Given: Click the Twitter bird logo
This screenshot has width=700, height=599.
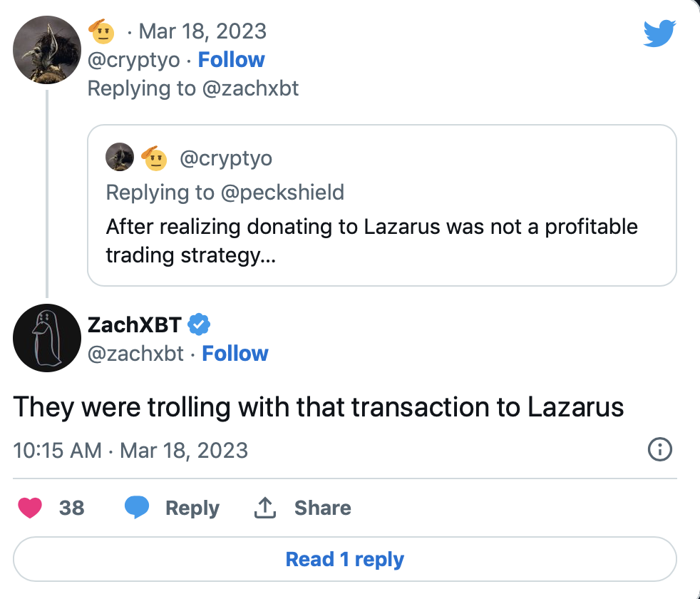Looking at the screenshot, I should point(659,33).
